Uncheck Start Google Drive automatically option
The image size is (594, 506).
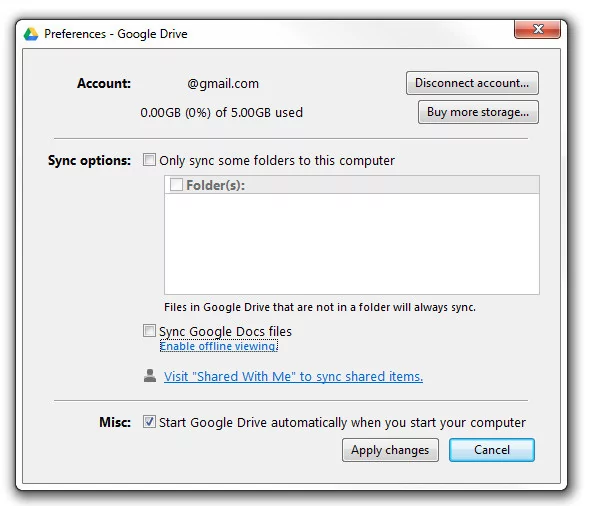(149, 422)
